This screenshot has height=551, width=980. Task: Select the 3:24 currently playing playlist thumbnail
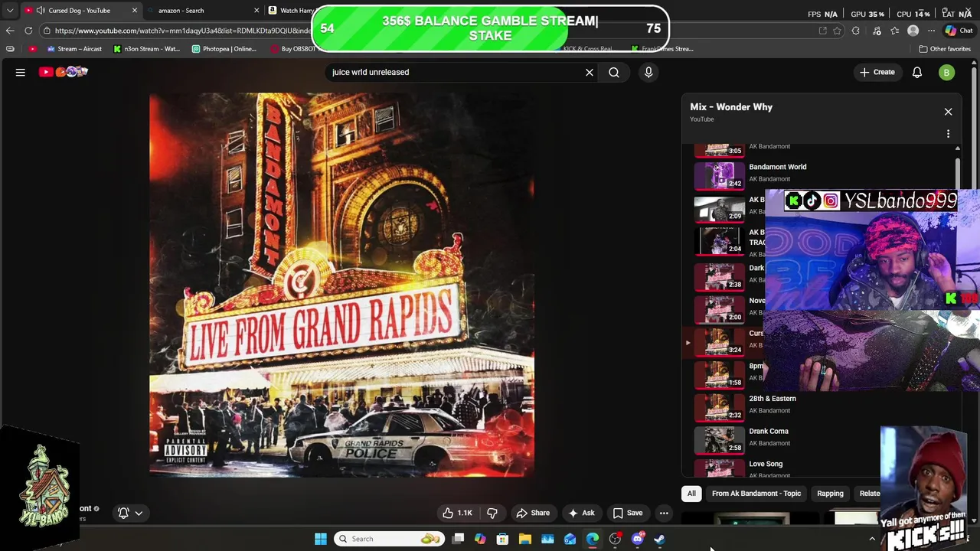[x=720, y=342]
